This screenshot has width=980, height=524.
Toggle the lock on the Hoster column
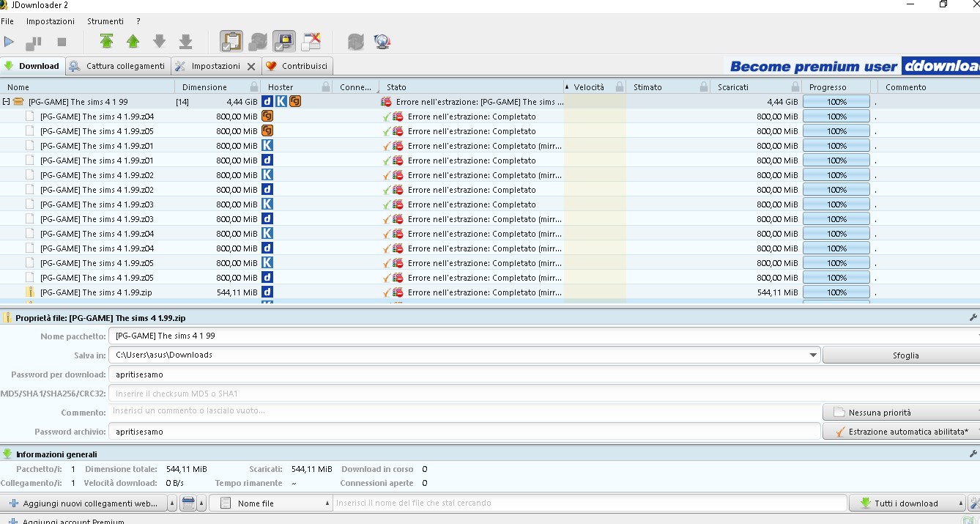(325, 87)
